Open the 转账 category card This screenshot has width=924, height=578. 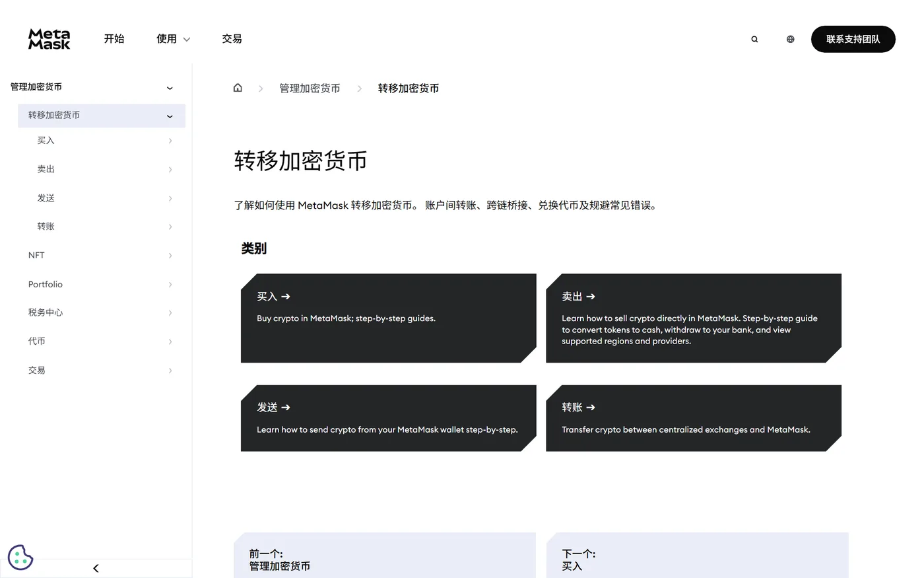pos(694,418)
